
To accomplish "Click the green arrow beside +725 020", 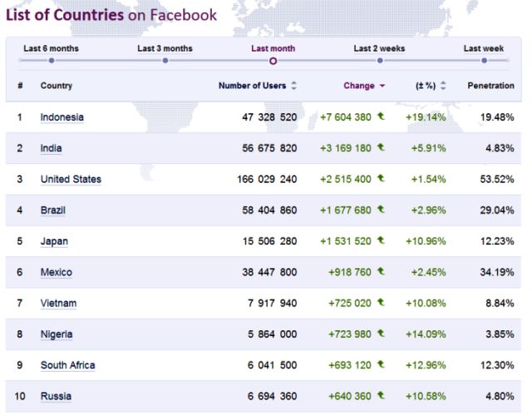I will pyautogui.click(x=381, y=303).
